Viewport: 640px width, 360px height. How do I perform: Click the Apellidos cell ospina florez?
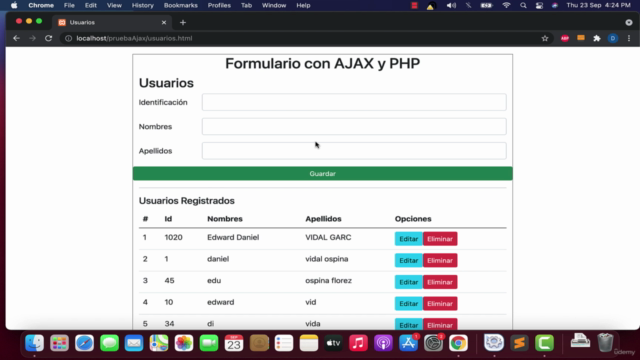click(x=329, y=281)
